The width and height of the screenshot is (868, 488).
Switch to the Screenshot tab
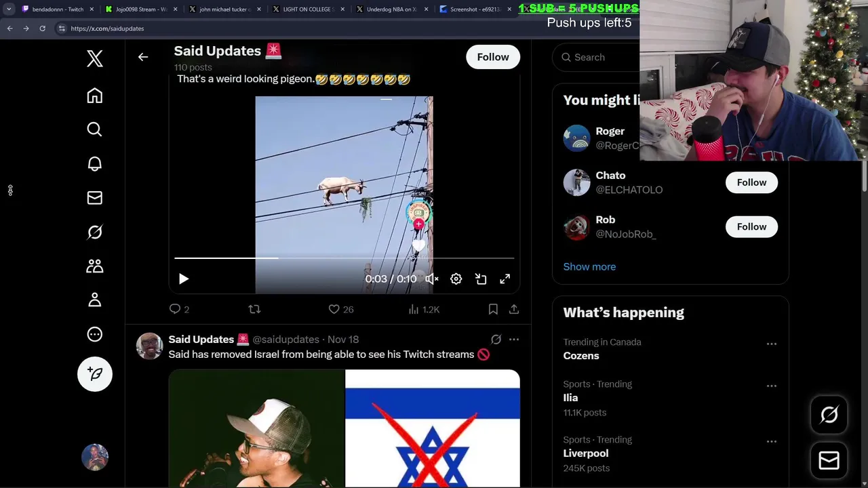tap(475, 9)
